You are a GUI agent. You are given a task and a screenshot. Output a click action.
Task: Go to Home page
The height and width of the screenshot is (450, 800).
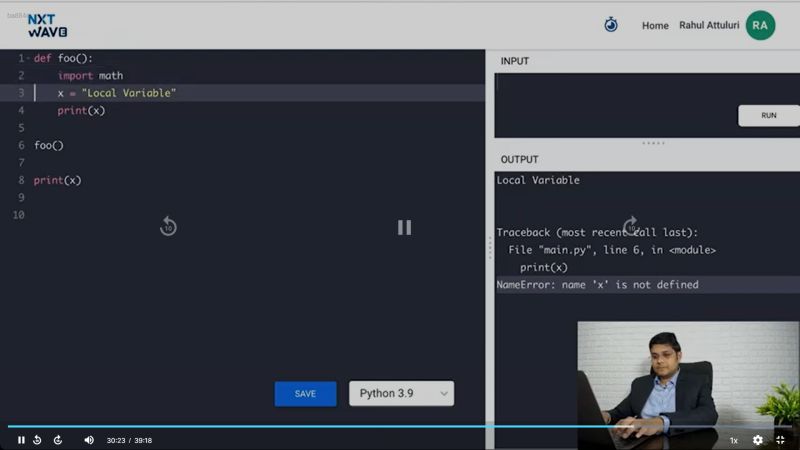pos(655,26)
